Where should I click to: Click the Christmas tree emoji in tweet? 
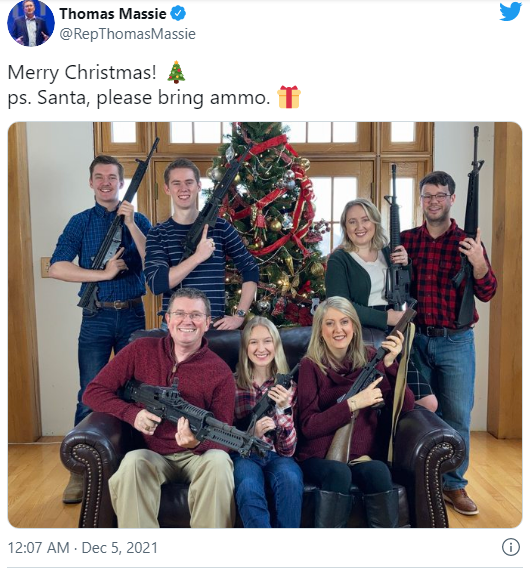pos(177,72)
